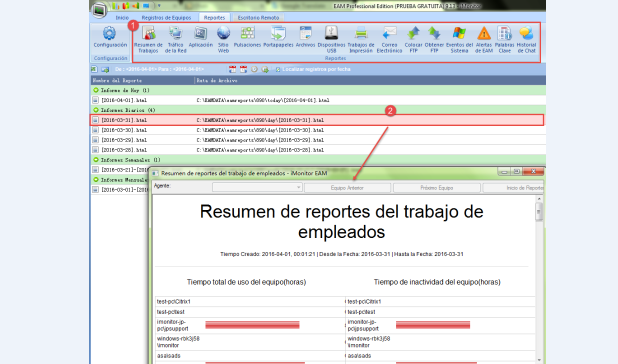Click the Configuración gear icon
This screenshot has height=364, width=618.
click(x=109, y=34)
